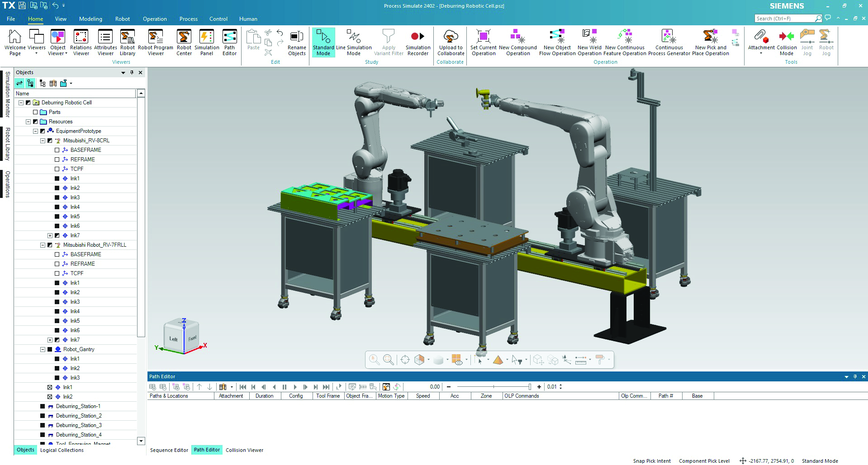868x465 pixels.
Task: Toggle visibility checkbox for Parts folder
Action: point(35,112)
